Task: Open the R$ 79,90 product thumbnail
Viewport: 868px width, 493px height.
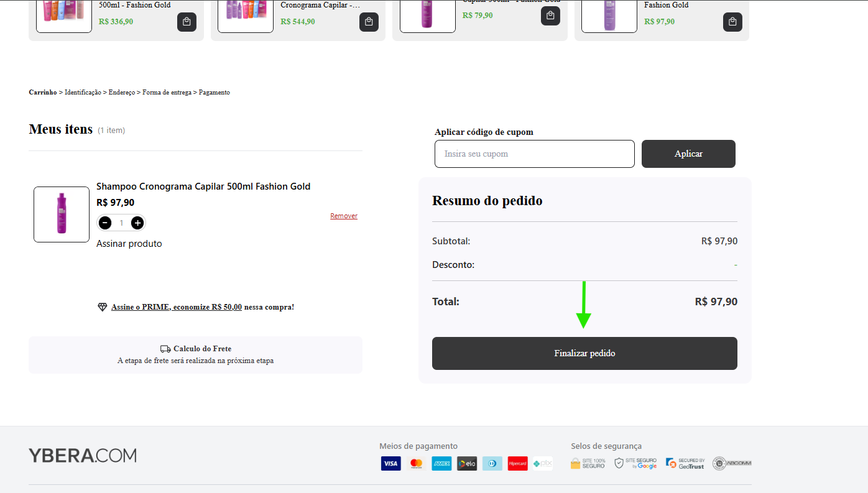Action: (428, 15)
